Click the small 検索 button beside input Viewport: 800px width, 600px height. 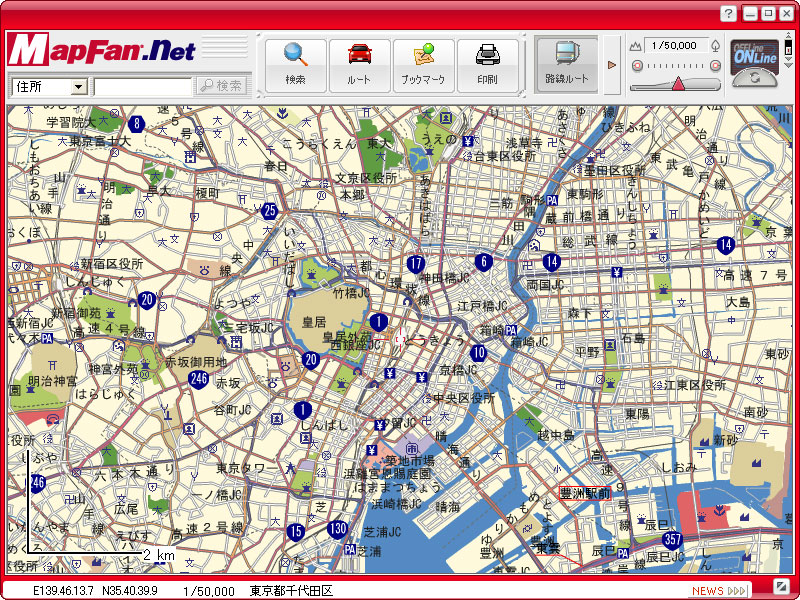tap(221, 86)
